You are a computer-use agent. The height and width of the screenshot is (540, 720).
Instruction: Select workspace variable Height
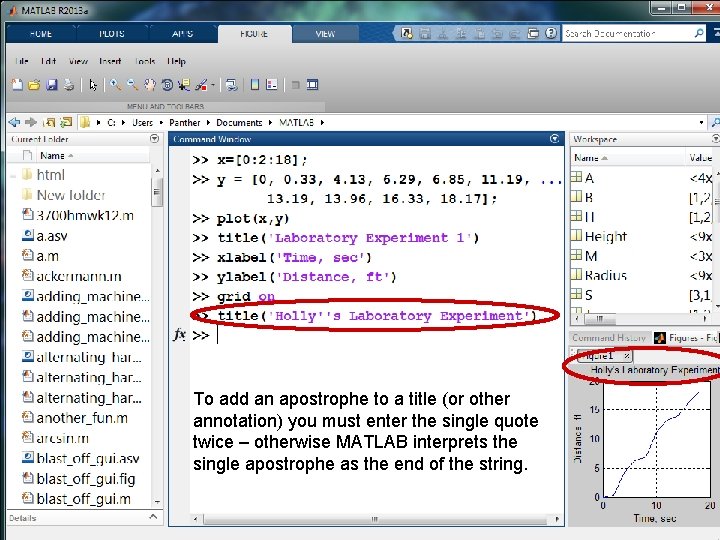[606, 236]
